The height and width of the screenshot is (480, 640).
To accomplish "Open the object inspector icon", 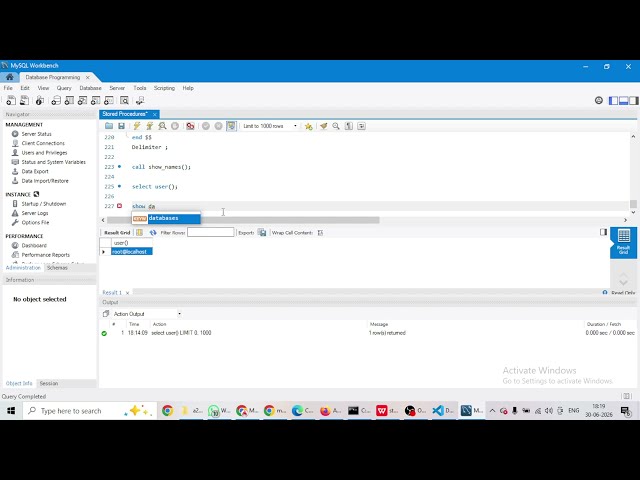I will (x=40, y=100).
